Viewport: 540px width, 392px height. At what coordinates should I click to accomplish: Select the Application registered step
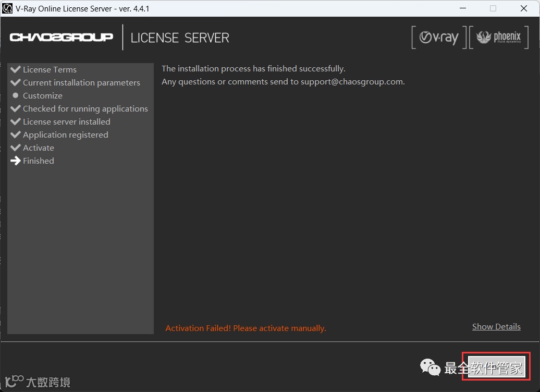tap(59, 135)
